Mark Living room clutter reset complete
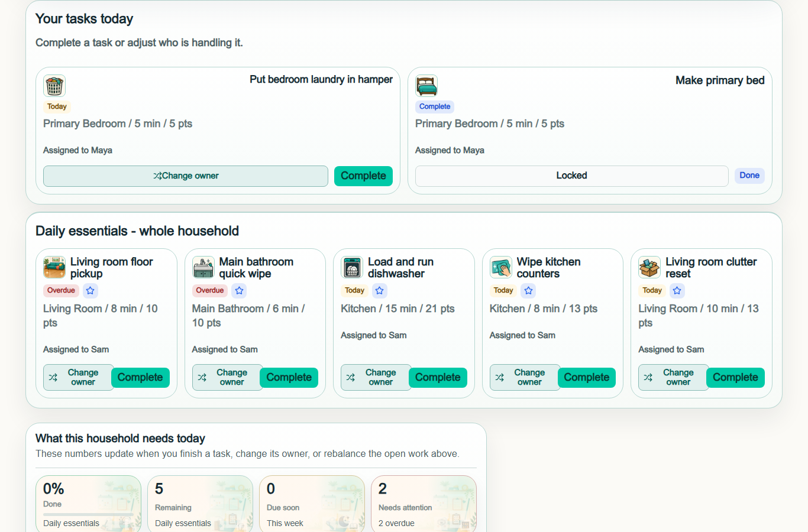The width and height of the screenshot is (808, 532). [x=735, y=378]
